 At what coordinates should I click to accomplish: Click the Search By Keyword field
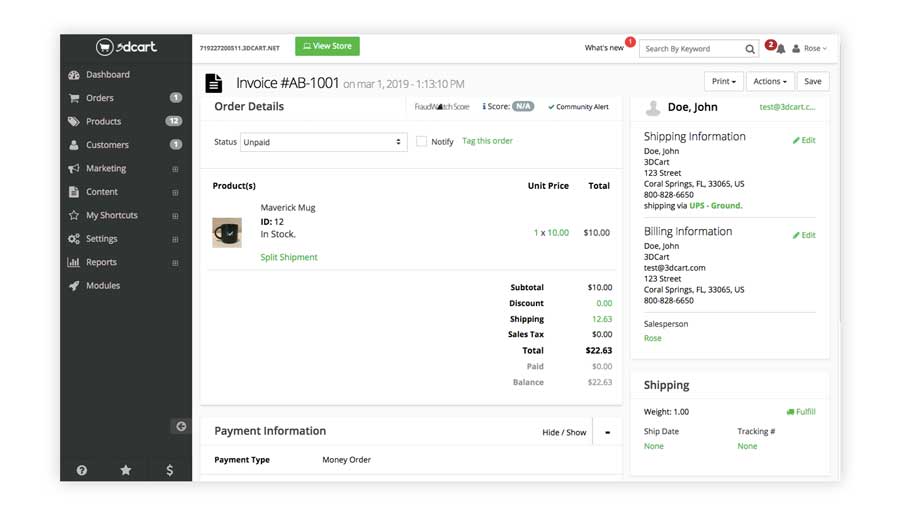(x=692, y=49)
